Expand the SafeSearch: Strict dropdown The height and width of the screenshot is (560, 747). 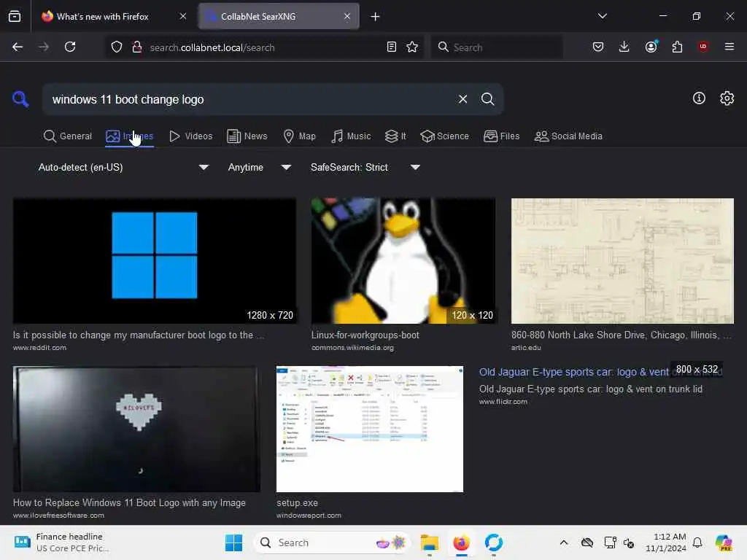(x=365, y=167)
